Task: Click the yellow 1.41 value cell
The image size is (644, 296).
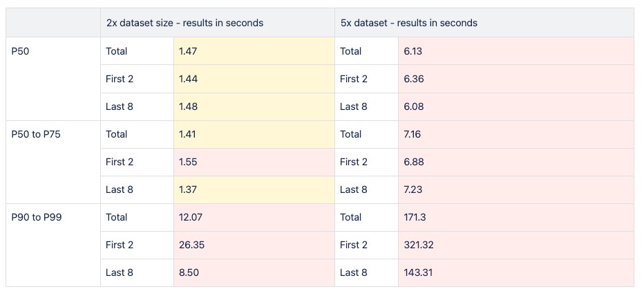Action: pyautogui.click(x=254, y=134)
